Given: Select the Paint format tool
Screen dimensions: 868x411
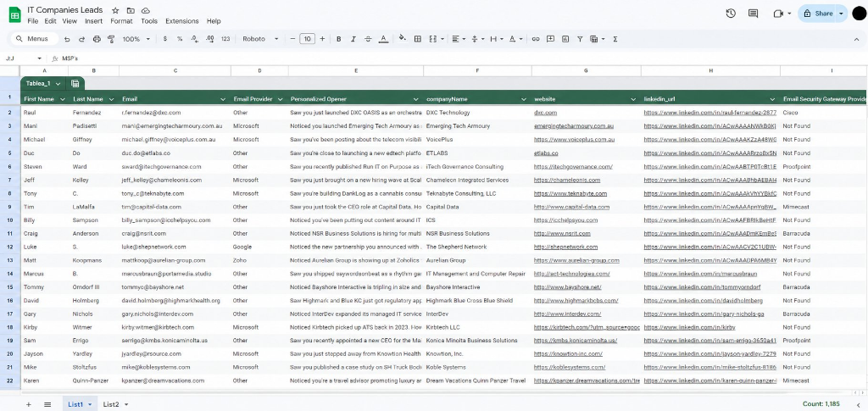Looking at the screenshot, I should 111,39.
